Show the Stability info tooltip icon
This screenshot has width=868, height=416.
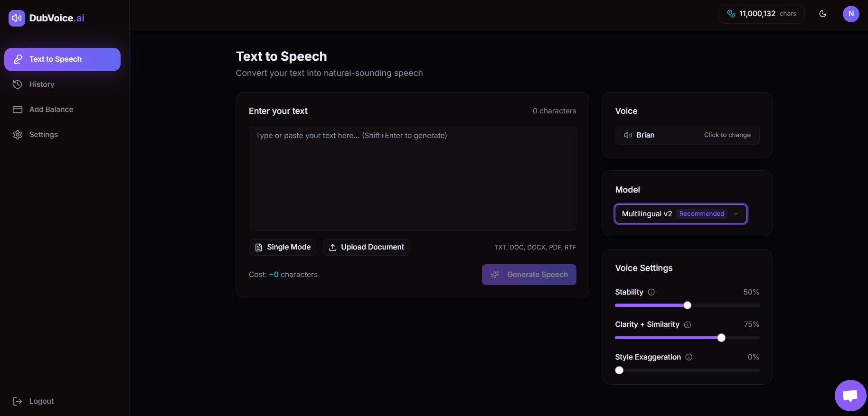[x=651, y=292]
